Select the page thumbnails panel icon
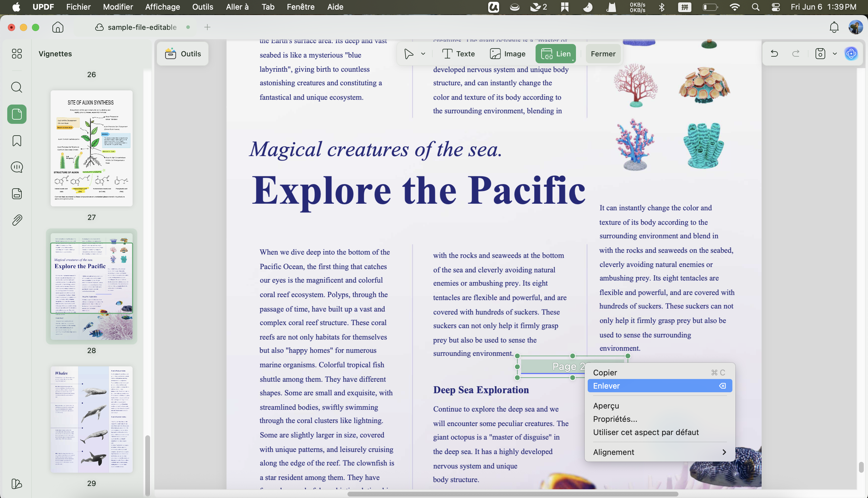Screen dimensions: 868x498 17,114
